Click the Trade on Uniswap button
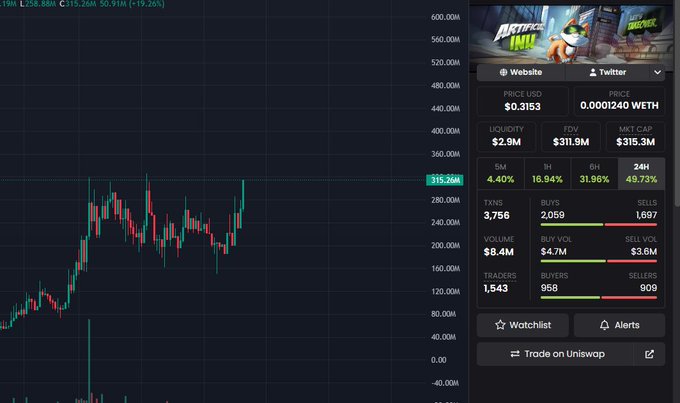The width and height of the screenshot is (680, 403). tap(555, 354)
